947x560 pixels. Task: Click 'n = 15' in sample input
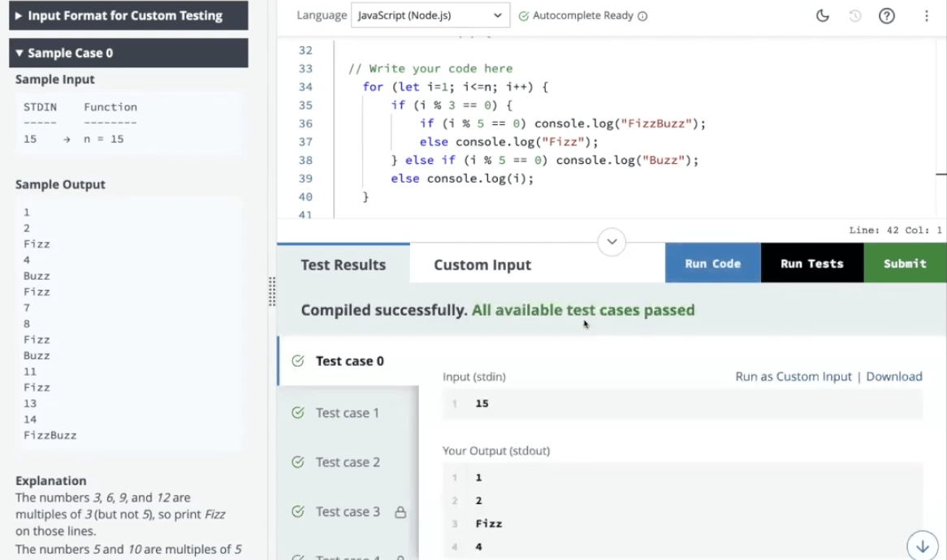tap(103, 139)
